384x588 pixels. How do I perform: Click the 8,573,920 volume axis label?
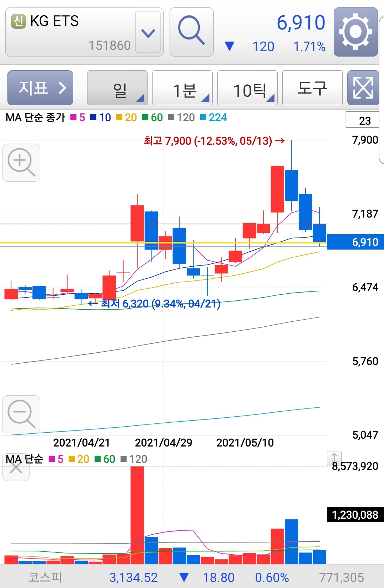pos(355,466)
